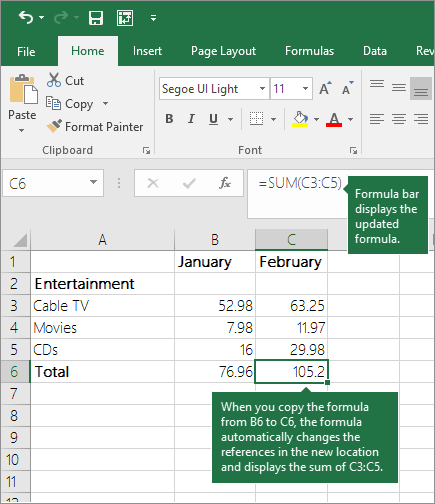Open the Formulas ribbon tab

(309, 51)
